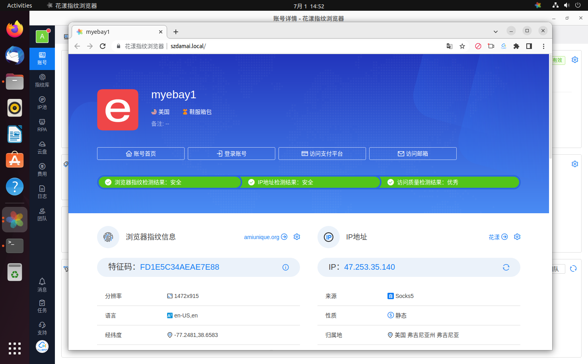The height and width of the screenshot is (364, 588).
Task: Click the 账号首页 button
Action: point(141,154)
